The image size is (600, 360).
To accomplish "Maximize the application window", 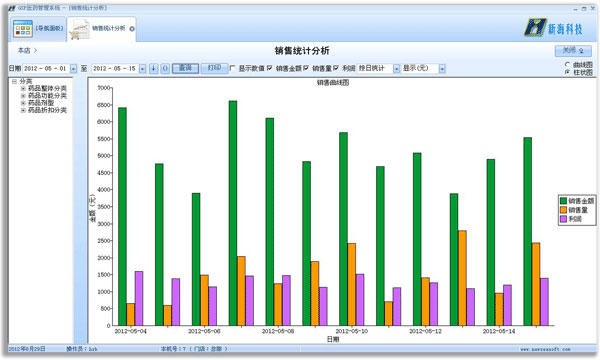I will pyautogui.click(x=584, y=8).
